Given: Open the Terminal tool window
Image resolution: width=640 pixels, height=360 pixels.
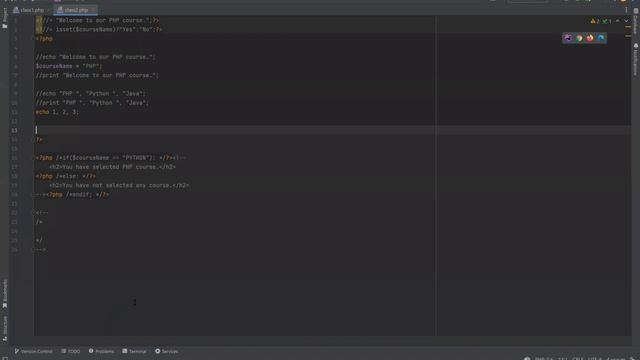Looking at the screenshot, I should click(134, 351).
